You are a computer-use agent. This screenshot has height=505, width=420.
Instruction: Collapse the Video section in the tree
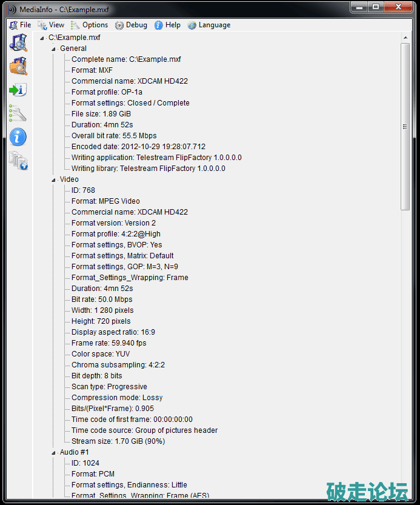click(54, 179)
